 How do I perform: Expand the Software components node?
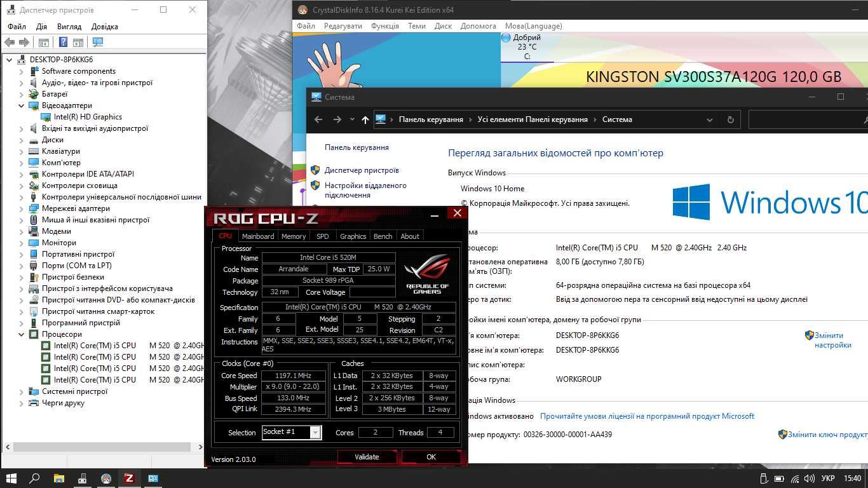22,71
